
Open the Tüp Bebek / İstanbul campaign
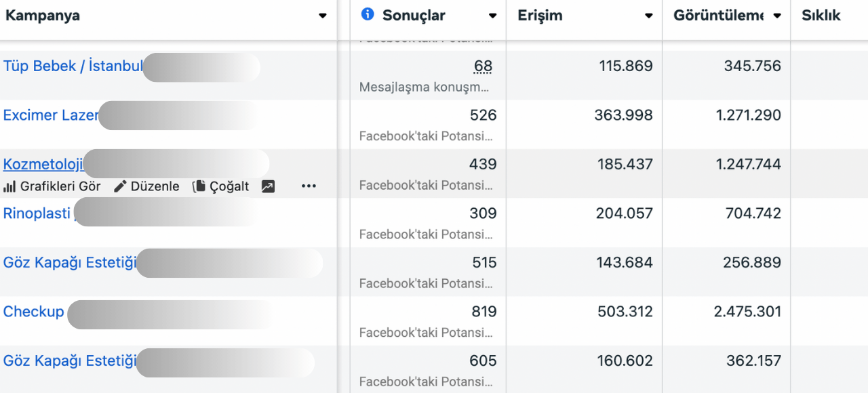[73, 66]
